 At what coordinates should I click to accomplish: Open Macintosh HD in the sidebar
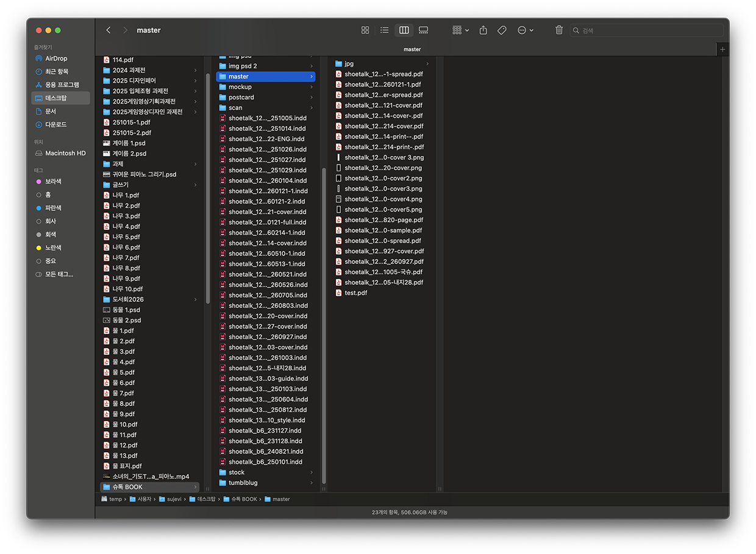click(61, 153)
